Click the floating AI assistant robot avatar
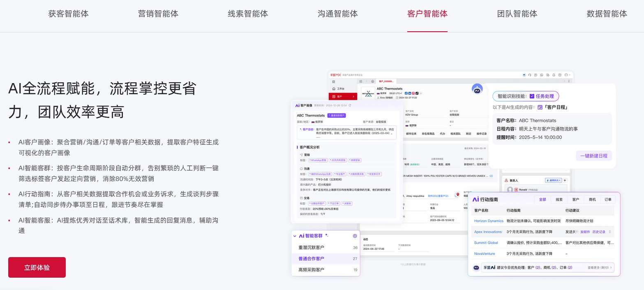The width and height of the screenshot is (644, 290). coord(477,89)
